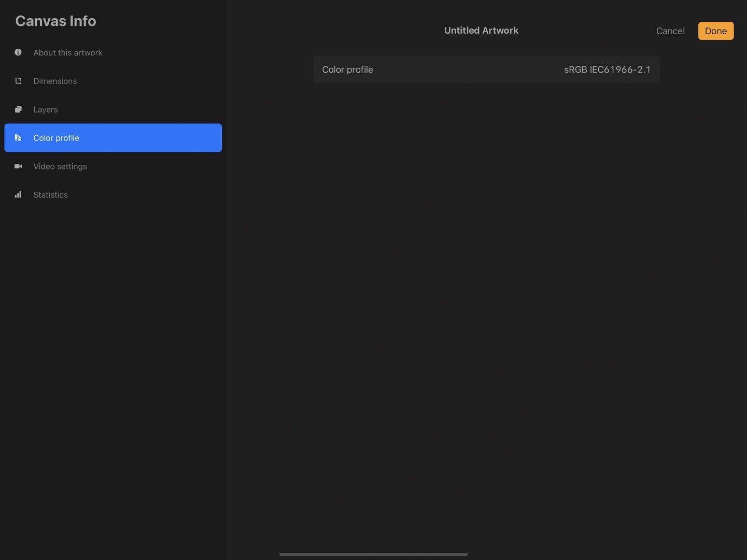Select the Statistics bar chart icon

click(18, 194)
